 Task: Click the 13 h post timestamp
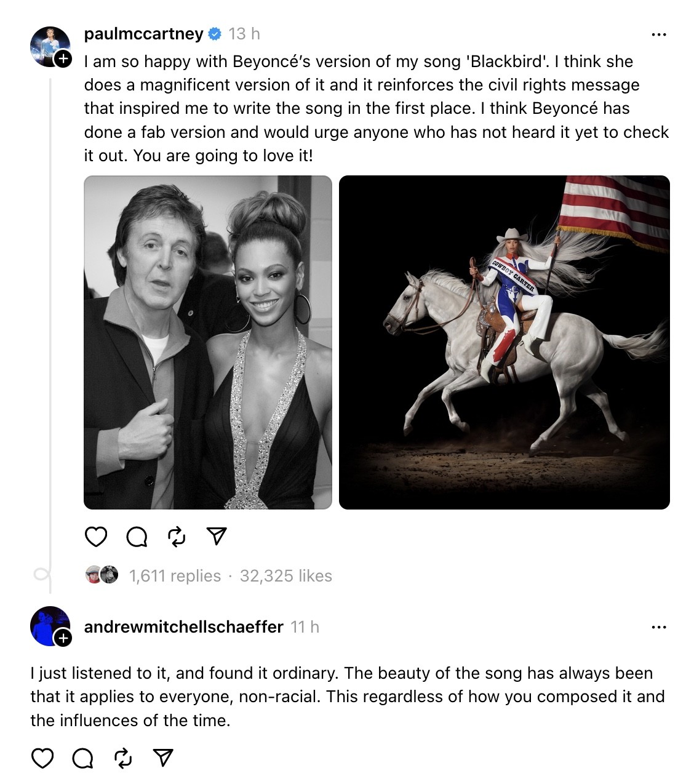244,34
